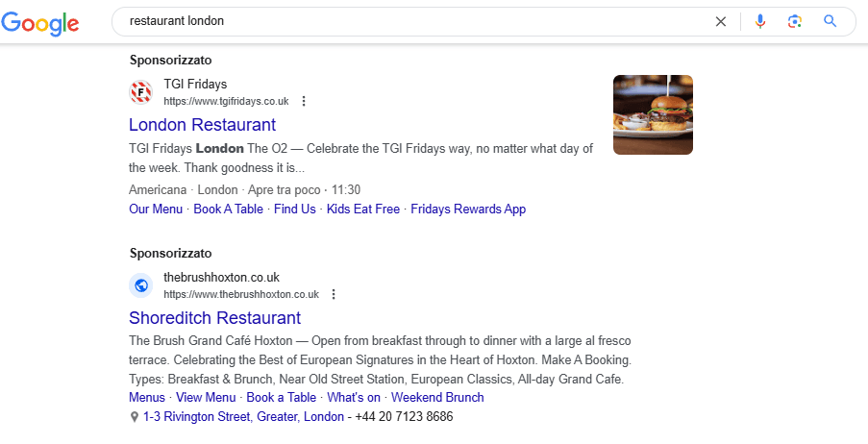Click the thebrushhoxton globe favicon

(x=140, y=285)
